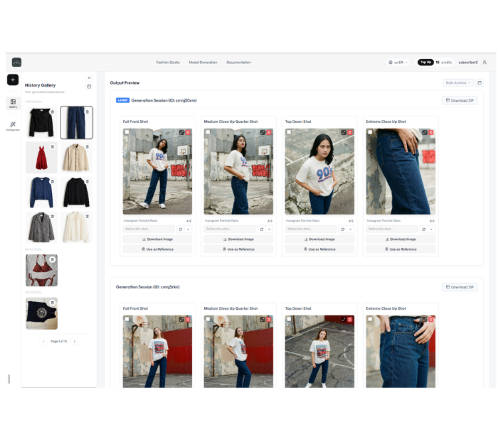500x448 pixels.
Task: Click calendar icon next to Bulk Actions
Action: coord(479,83)
